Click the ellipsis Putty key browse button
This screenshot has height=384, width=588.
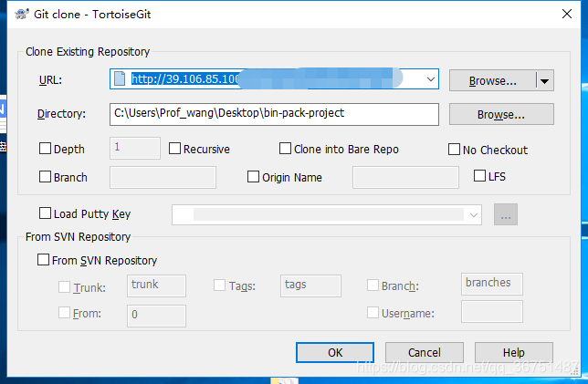click(506, 214)
